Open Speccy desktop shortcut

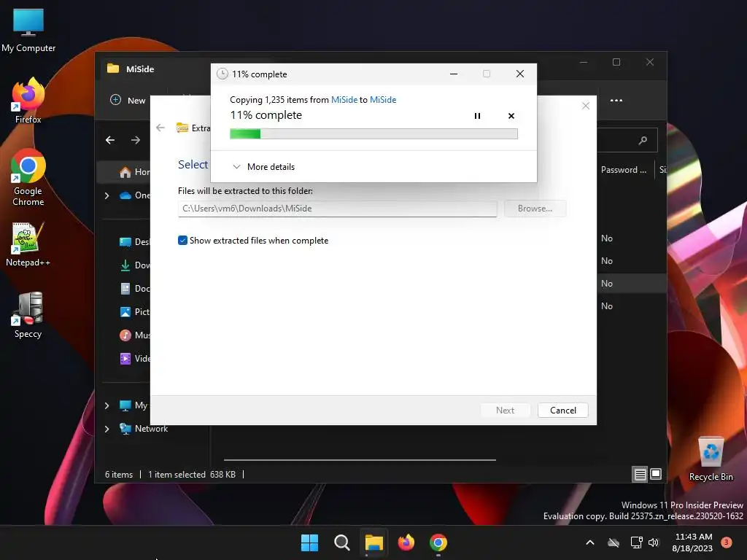pos(28,315)
